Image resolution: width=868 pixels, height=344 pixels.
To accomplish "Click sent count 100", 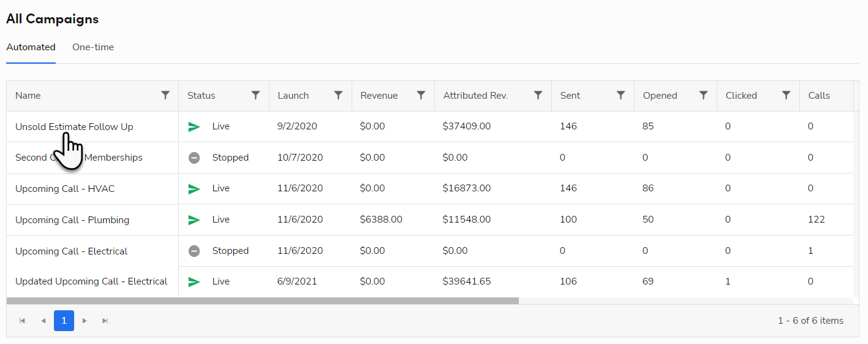I will click(x=568, y=220).
